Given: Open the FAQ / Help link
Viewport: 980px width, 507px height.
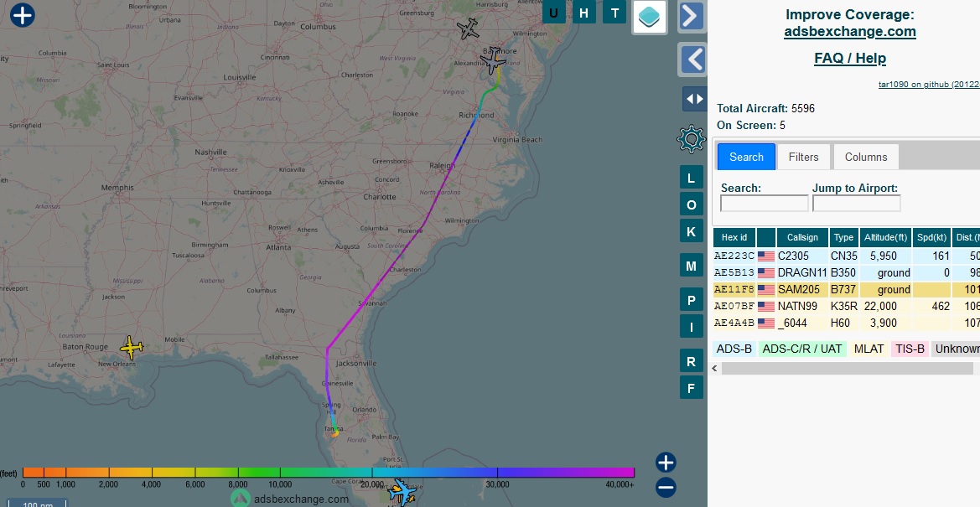Looking at the screenshot, I should [849, 58].
